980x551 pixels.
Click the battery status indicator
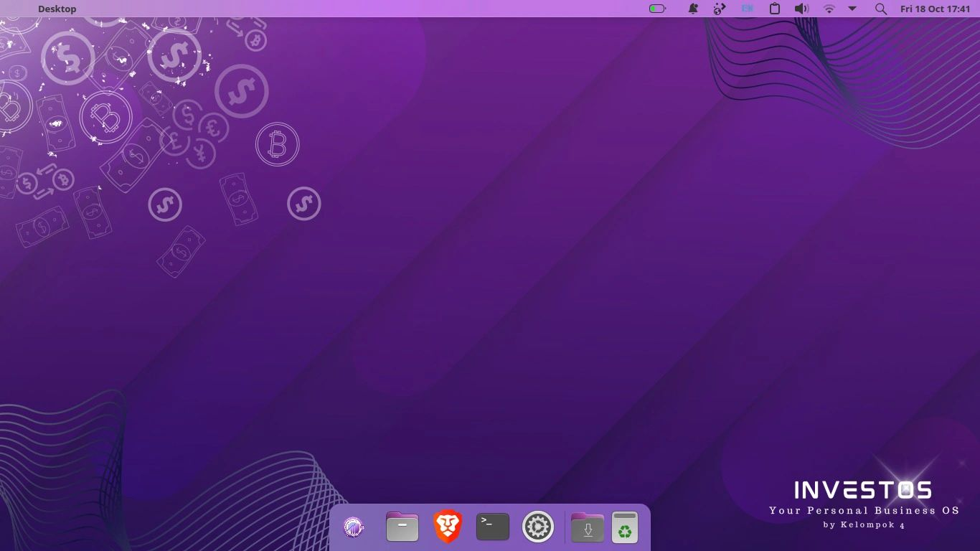657,9
